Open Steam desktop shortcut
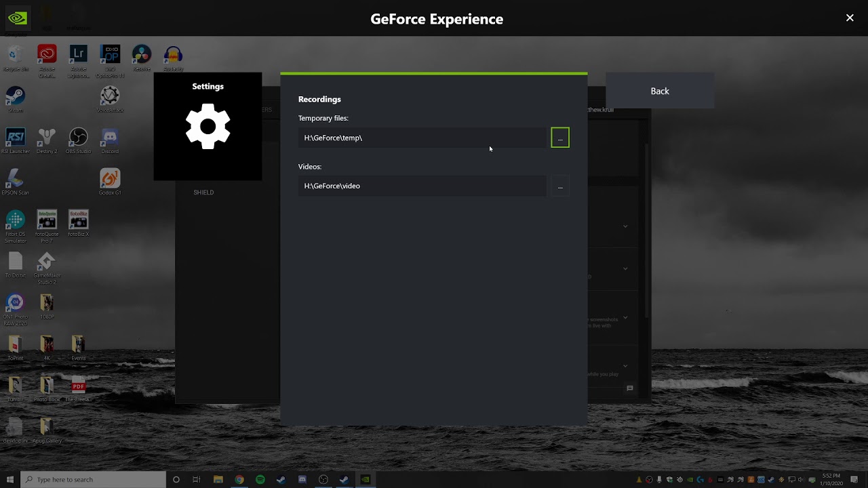This screenshot has width=868, height=488. coord(15,100)
